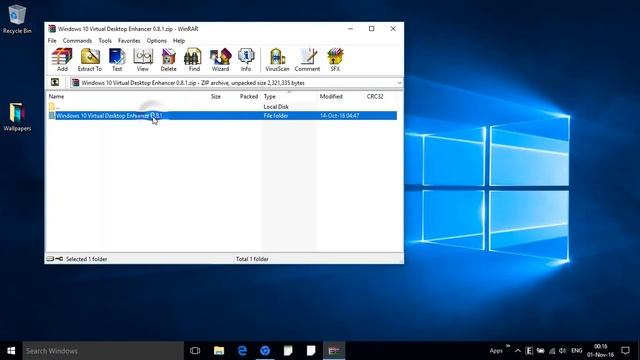Go up one folder level

[55, 82]
